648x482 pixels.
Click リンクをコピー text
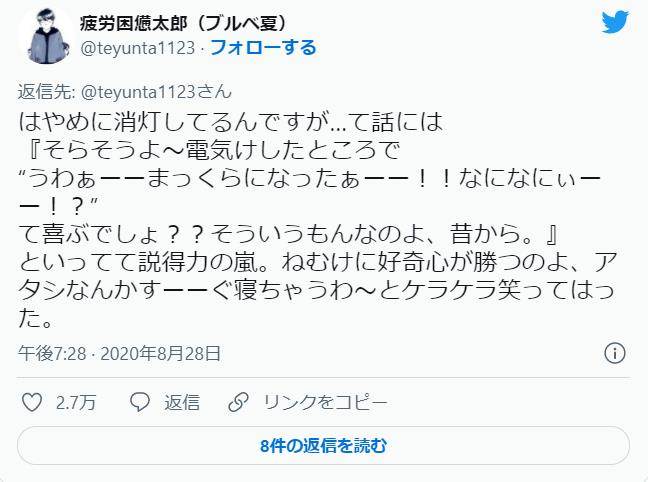(325, 402)
